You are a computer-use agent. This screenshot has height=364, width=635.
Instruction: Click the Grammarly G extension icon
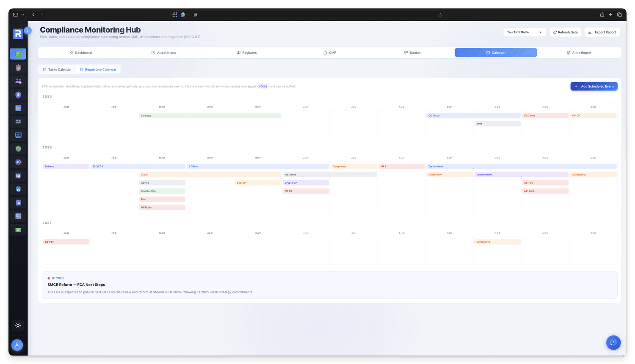(183, 15)
